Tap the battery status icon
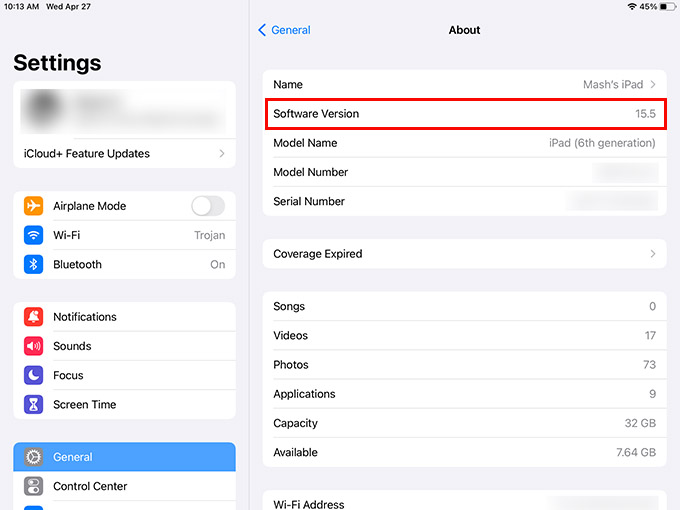680x510 pixels. [667, 7]
